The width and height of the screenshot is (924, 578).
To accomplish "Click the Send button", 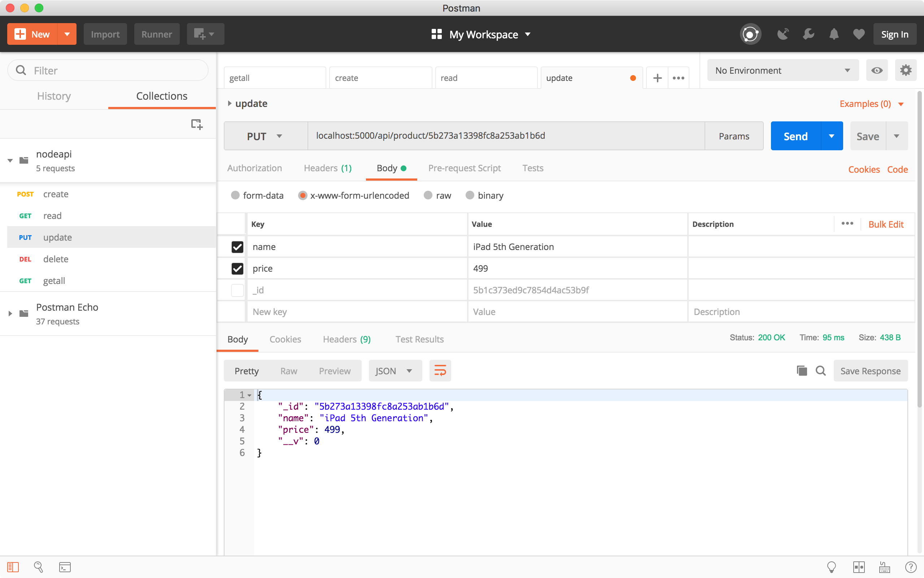I will [796, 136].
